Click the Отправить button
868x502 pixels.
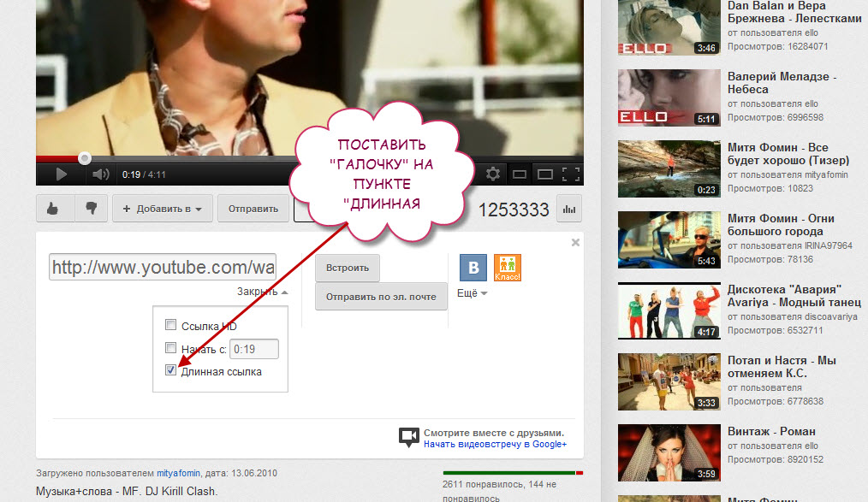253,209
